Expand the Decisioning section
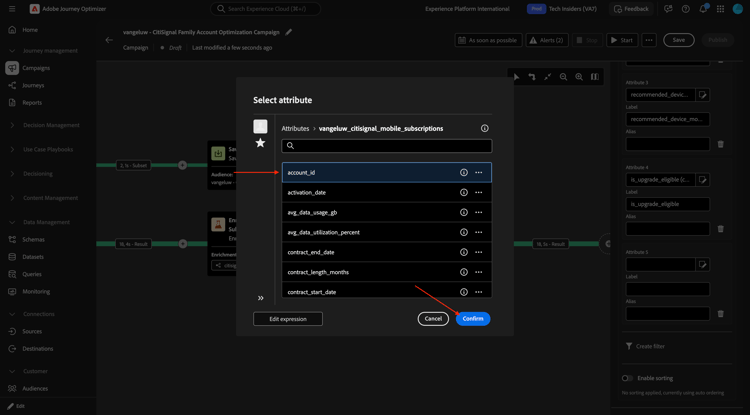 click(13, 174)
